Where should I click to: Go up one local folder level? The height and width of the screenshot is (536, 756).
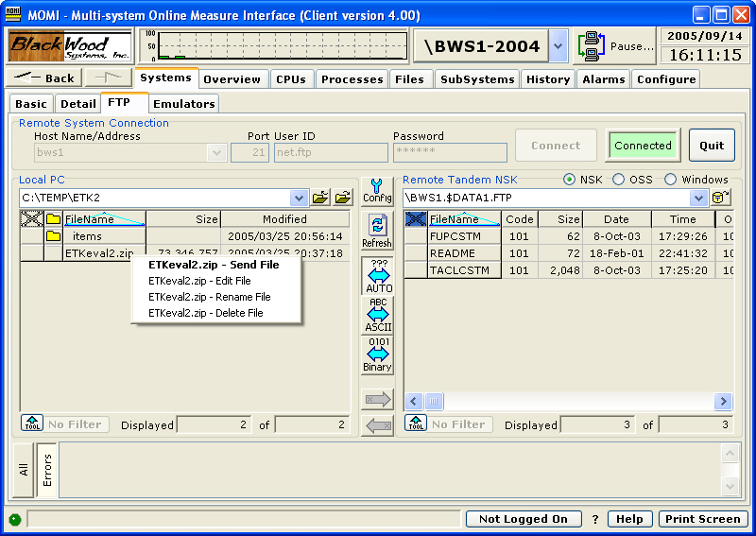click(320, 198)
